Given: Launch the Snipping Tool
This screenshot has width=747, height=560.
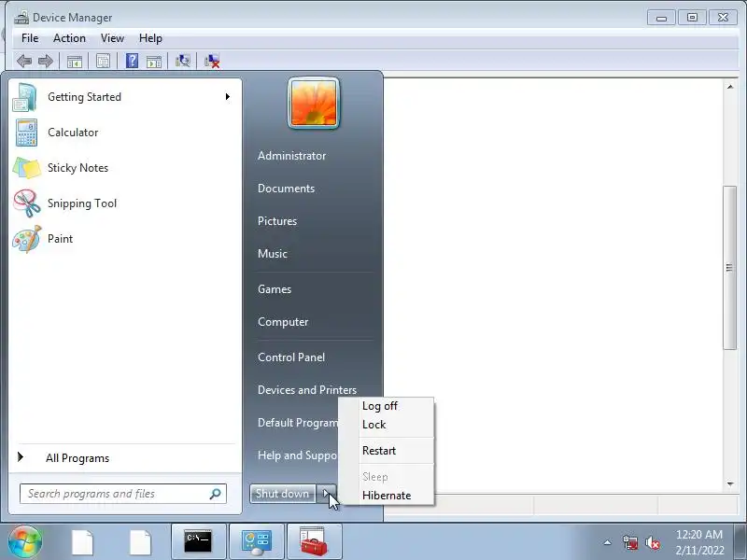Looking at the screenshot, I should click(125, 203).
